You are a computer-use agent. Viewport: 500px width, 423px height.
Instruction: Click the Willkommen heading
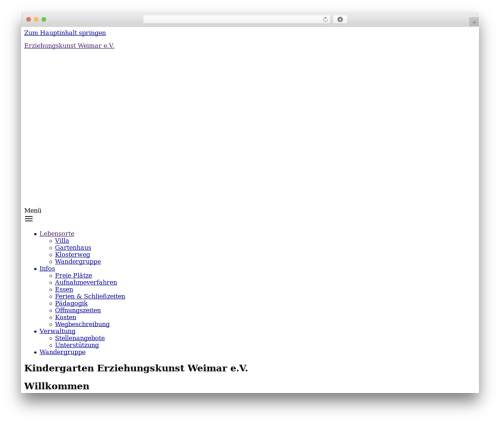coord(57,386)
